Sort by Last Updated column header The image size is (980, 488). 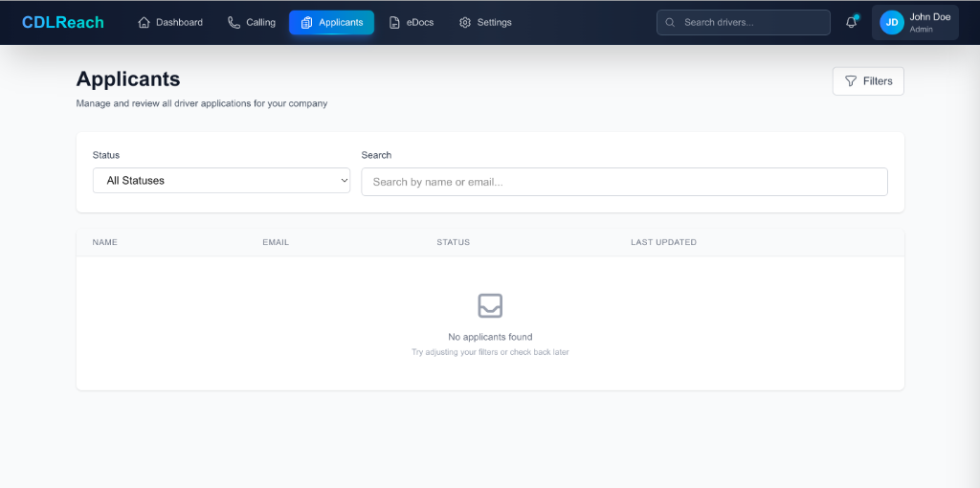click(663, 242)
